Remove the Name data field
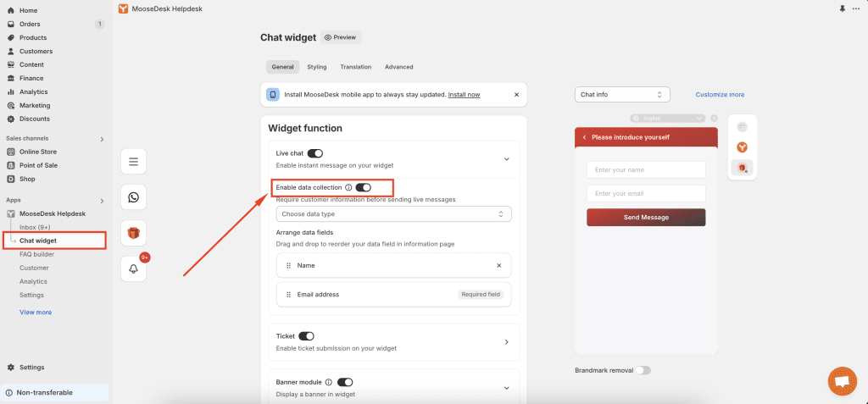This screenshot has width=868, height=404. [498, 266]
